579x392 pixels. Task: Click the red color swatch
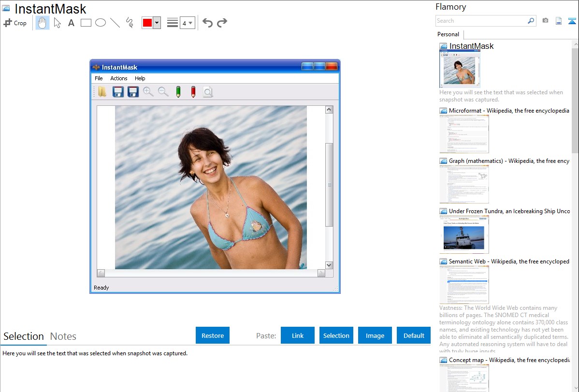147,23
